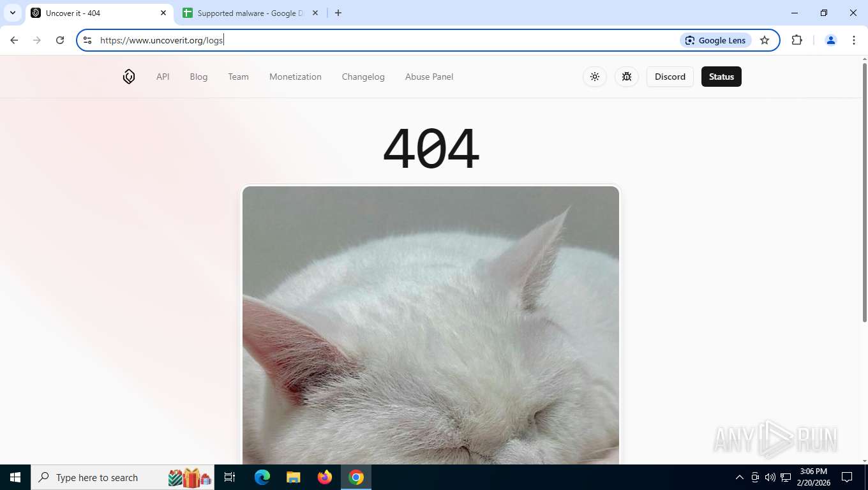
Task: Expand the tab search dropdown
Action: click(13, 13)
